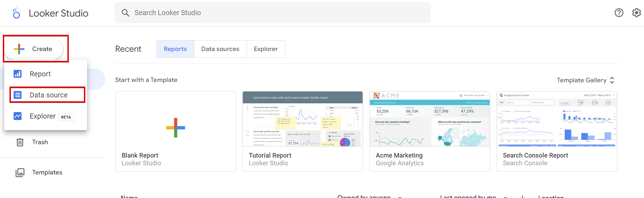Switch to the Data sources tab
Screen dimensions: 644x198
(220, 49)
